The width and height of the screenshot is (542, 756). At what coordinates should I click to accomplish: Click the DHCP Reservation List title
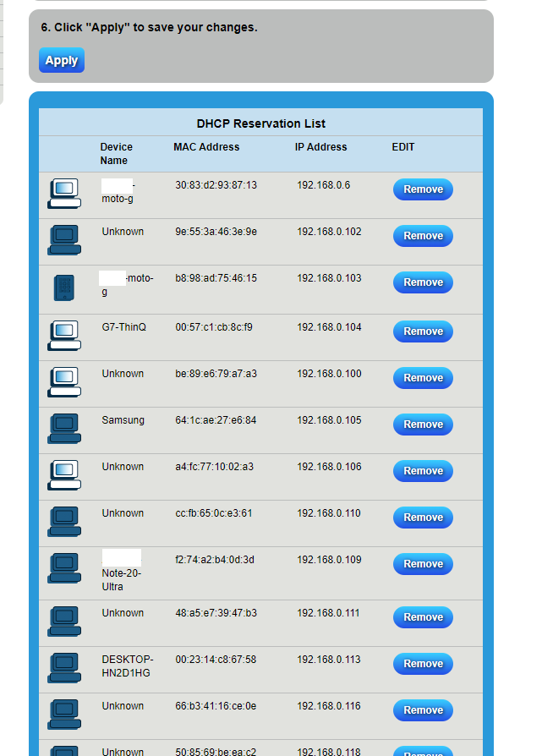[261, 123]
